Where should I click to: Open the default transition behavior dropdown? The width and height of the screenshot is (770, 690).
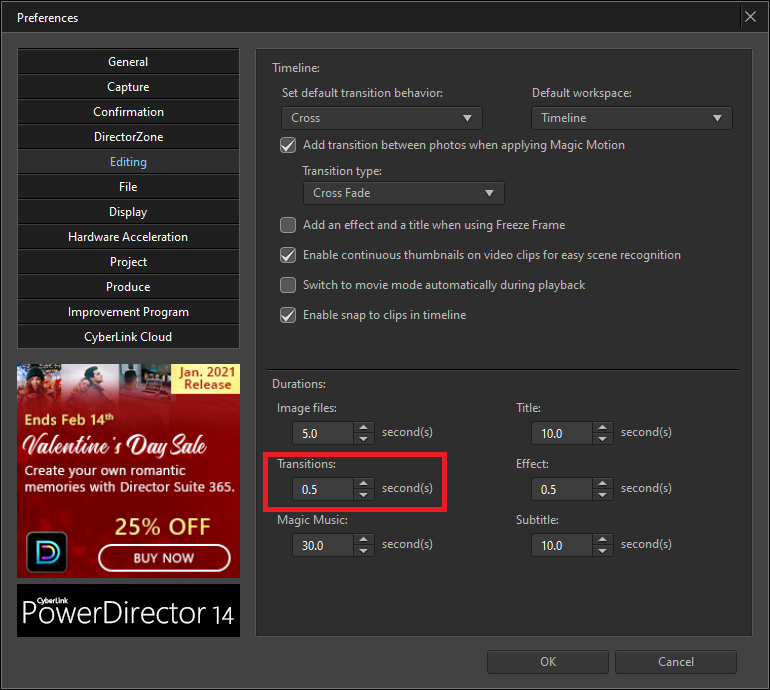coord(382,118)
